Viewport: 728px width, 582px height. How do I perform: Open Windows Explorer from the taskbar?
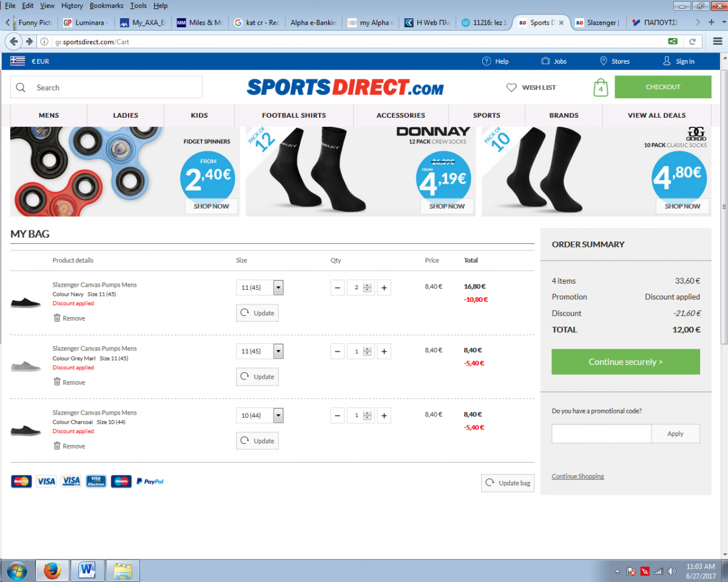pyautogui.click(x=123, y=570)
